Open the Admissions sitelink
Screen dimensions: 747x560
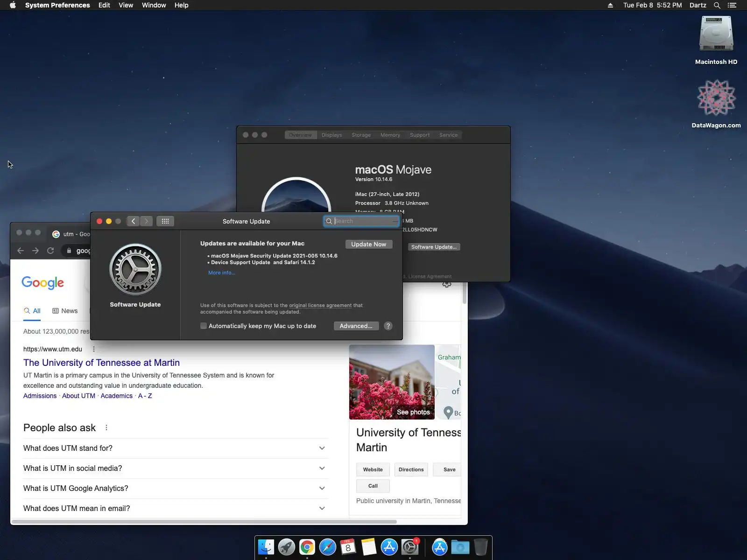coord(40,396)
